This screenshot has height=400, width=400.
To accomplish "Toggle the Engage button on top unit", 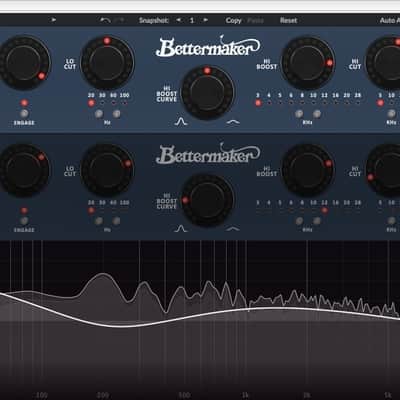I will point(24,114).
